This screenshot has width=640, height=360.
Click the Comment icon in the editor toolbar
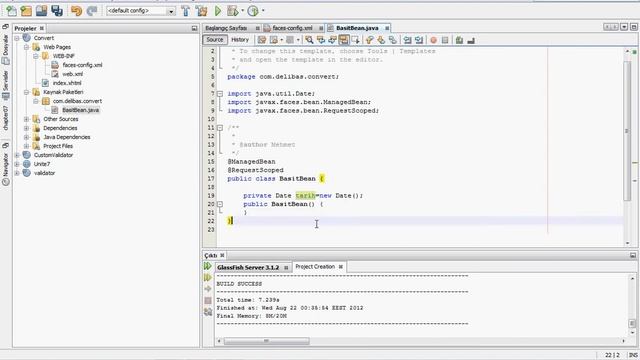(x=460, y=40)
